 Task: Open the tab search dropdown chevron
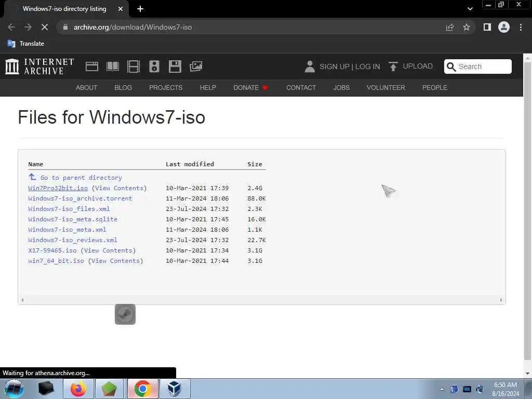(x=470, y=9)
